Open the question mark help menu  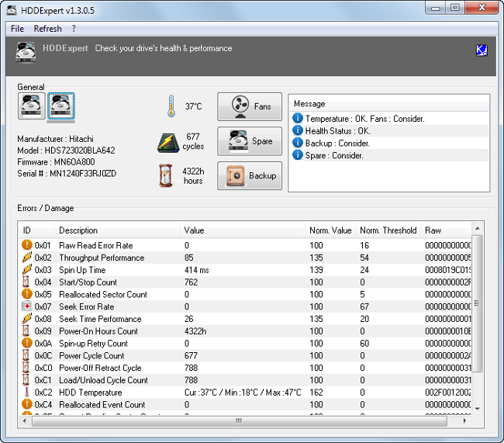click(74, 29)
